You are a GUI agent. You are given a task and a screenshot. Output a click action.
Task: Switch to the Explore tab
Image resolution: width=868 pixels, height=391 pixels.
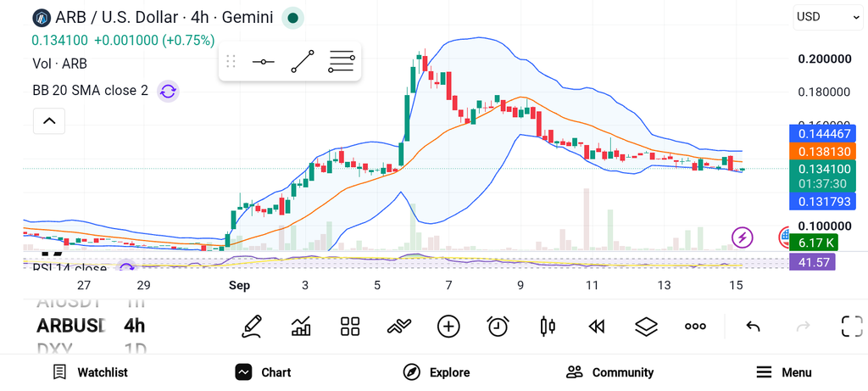[x=436, y=372]
